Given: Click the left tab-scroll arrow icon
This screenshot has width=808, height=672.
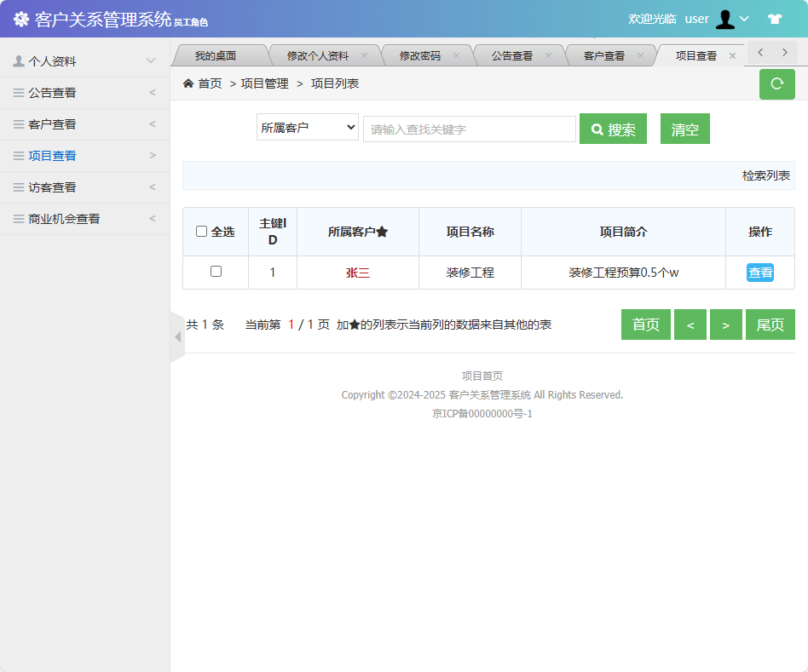Looking at the screenshot, I should (x=759, y=52).
